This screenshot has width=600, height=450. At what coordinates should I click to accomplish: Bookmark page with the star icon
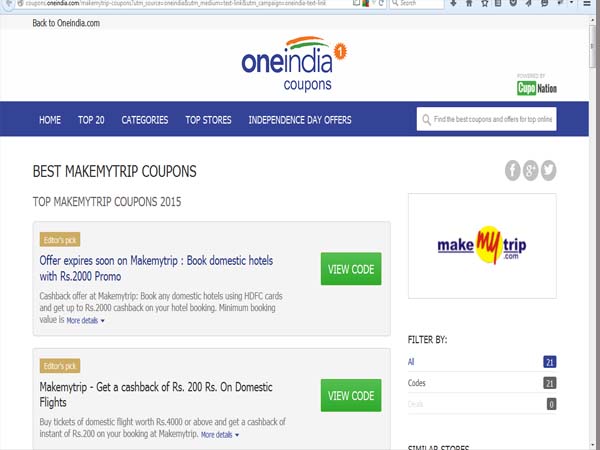coord(484,3)
